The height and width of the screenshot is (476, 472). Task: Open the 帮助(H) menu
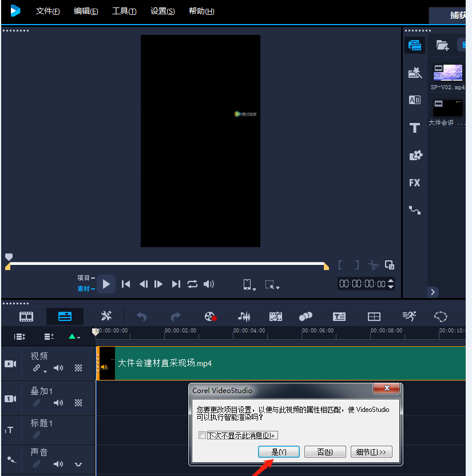pyautogui.click(x=201, y=11)
